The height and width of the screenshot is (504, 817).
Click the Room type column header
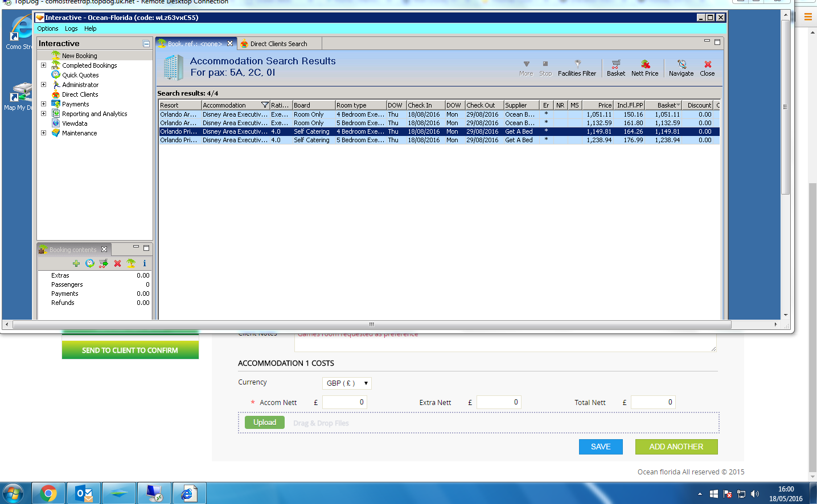pos(361,105)
